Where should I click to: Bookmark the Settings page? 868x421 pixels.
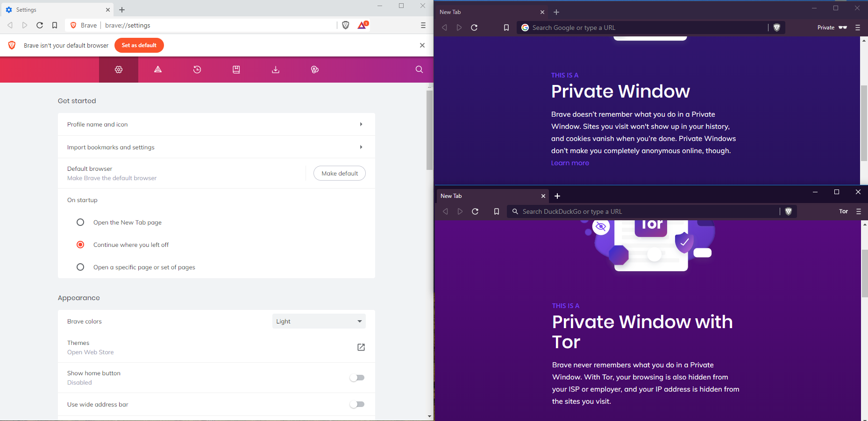(x=55, y=25)
